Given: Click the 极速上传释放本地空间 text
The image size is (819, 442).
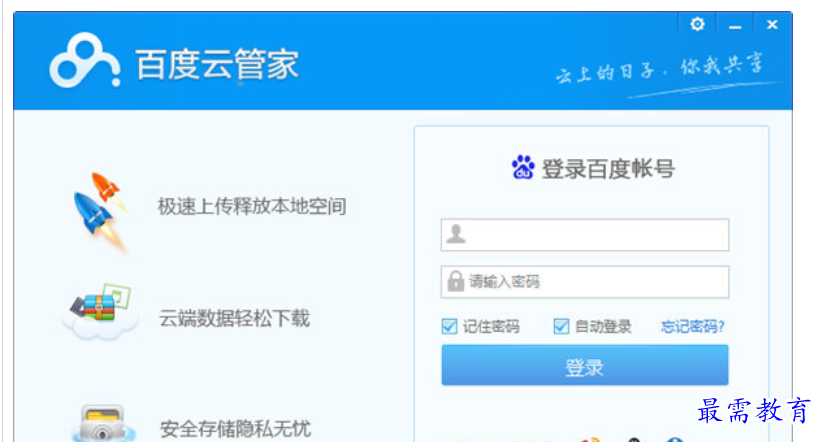Looking at the screenshot, I should point(252,206).
